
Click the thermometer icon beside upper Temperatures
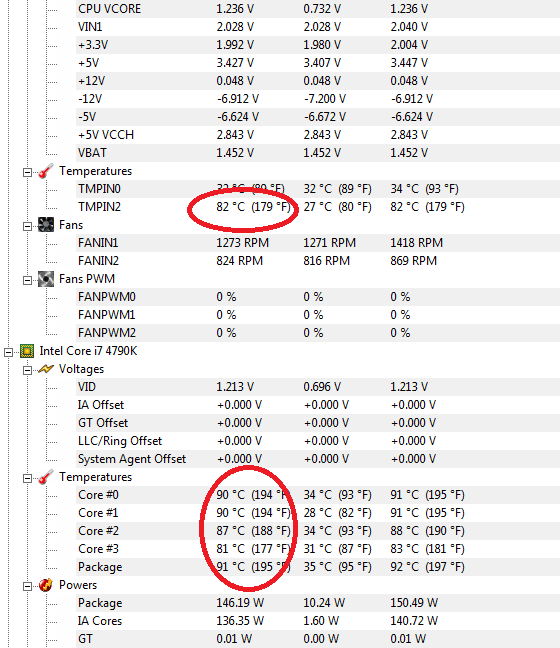(x=46, y=171)
